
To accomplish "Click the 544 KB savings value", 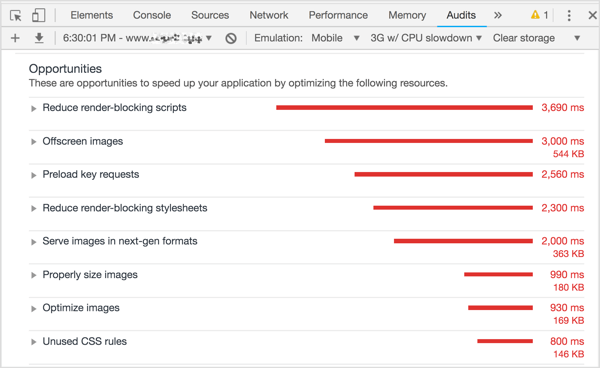I will [x=568, y=154].
